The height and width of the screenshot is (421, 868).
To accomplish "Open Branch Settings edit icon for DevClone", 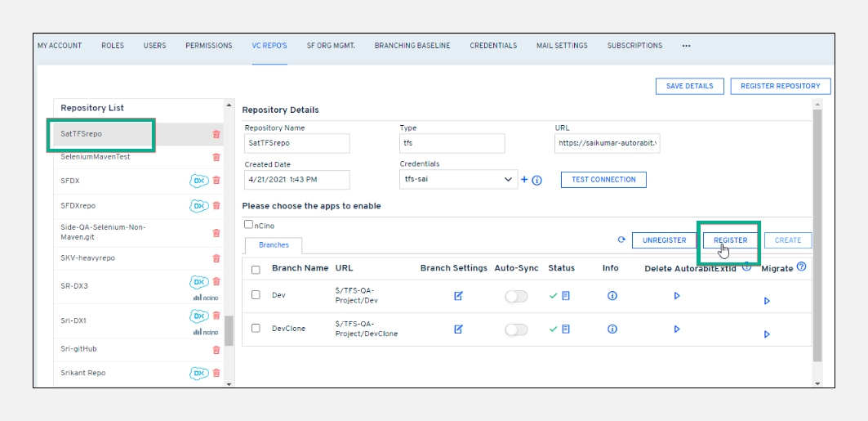I will (458, 329).
